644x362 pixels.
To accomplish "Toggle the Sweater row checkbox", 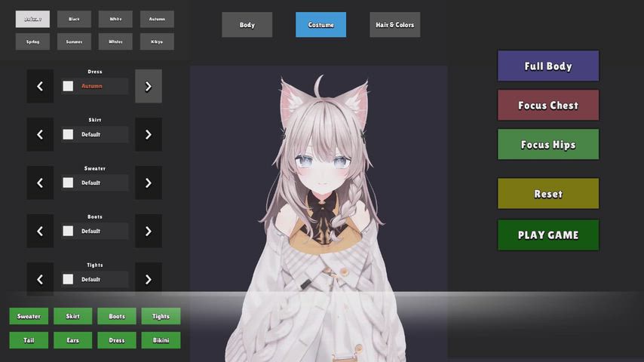I will click(68, 183).
